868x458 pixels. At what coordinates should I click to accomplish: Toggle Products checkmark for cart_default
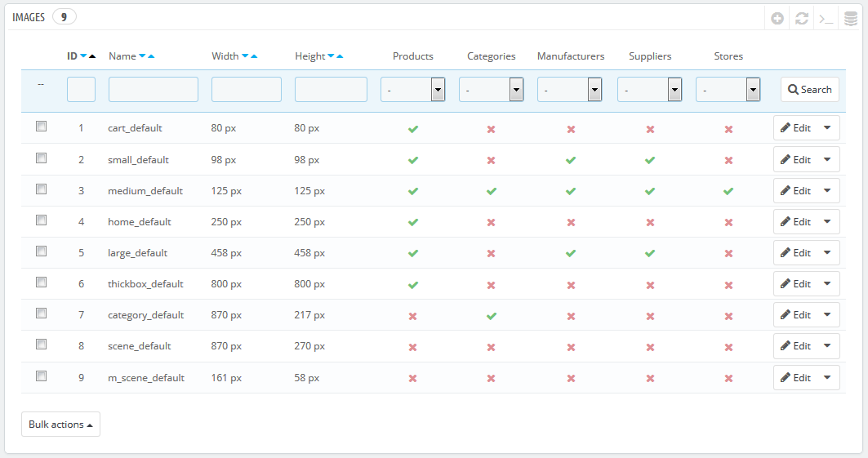pyautogui.click(x=413, y=129)
